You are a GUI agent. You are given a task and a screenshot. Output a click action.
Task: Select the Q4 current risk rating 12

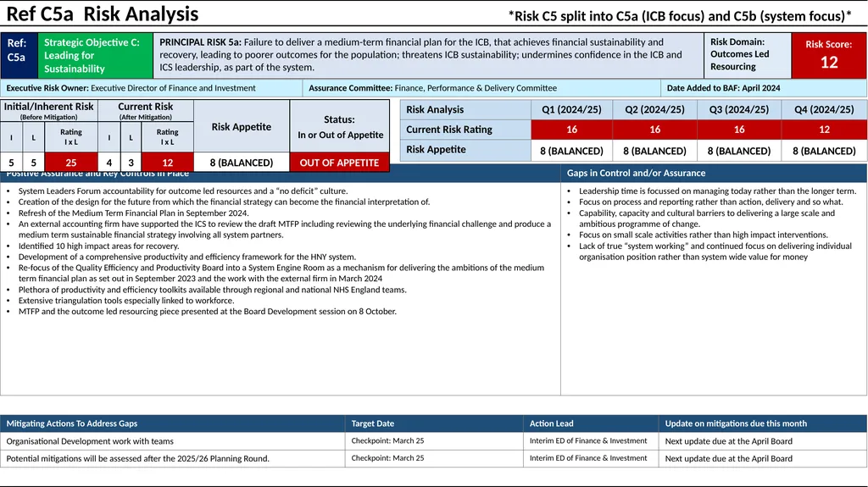click(x=824, y=130)
